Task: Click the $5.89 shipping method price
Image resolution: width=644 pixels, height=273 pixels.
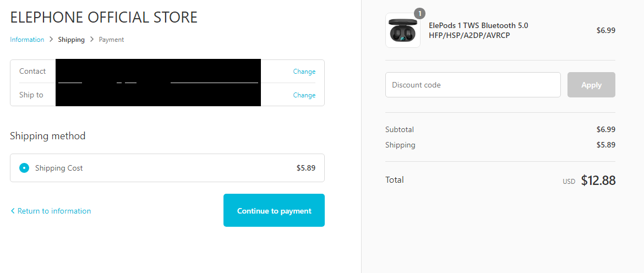Action: point(306,168)
